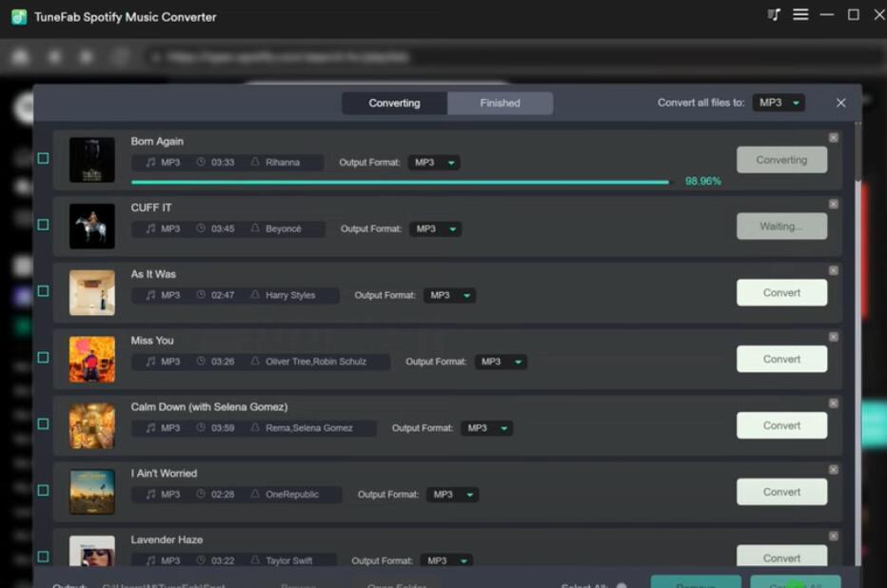Convert the Miss You track

(x=781, y=359)
